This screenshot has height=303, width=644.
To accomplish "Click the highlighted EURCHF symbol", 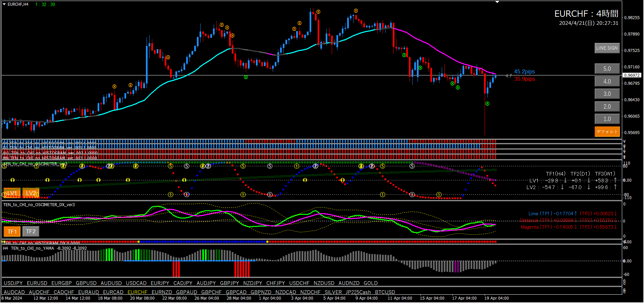I will click(x=138, y=292).
